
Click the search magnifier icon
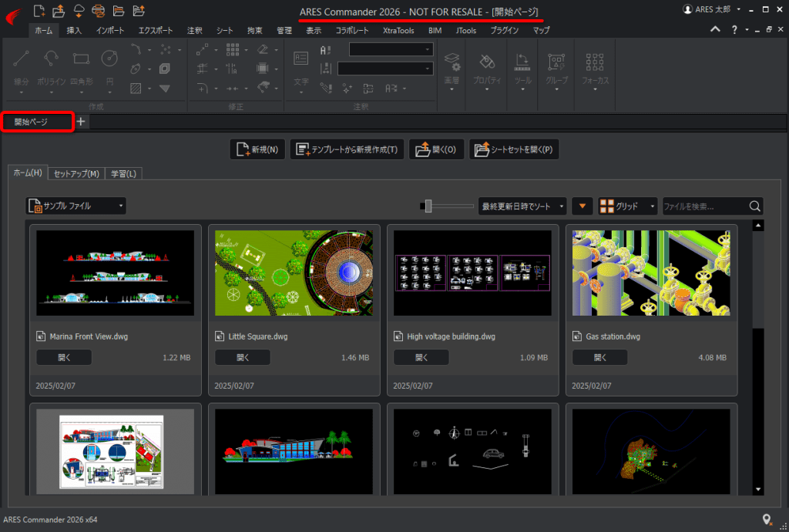(755, 206)
